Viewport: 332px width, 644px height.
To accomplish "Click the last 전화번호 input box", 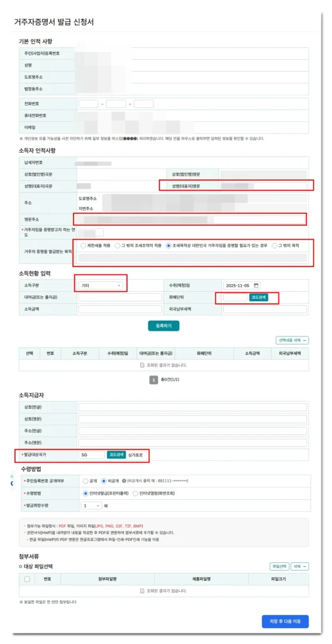I will 143,104.
